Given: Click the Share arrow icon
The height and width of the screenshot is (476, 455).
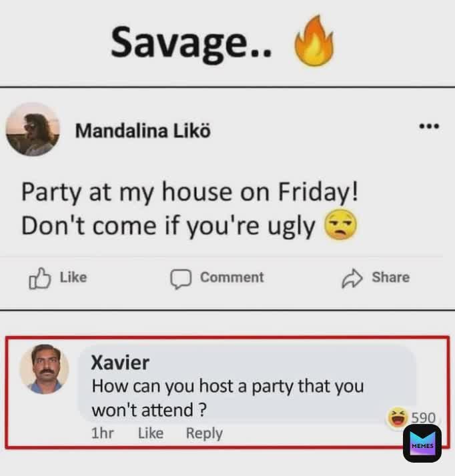Looking at the screenshot, I should coord(352,278).
